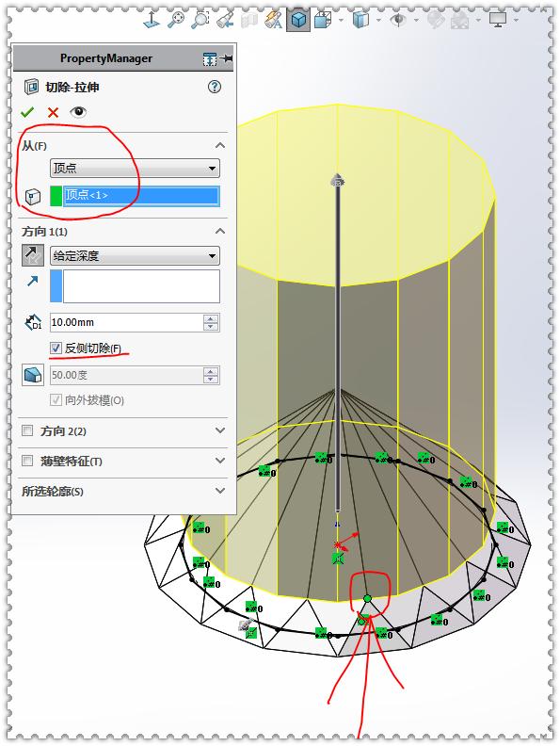Screen dimensions: 560x746
Task: Open PropertyManager help question mark
Action: tap(215, 87)
